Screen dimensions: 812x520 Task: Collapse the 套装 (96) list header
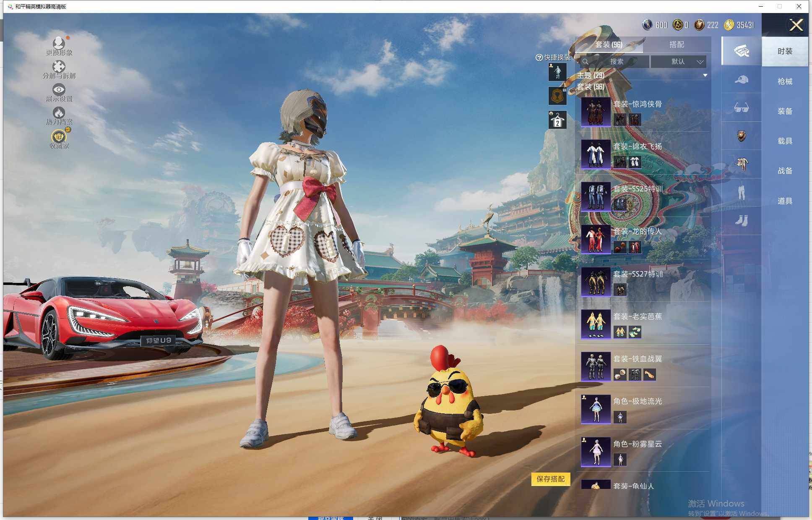[591, 87]
